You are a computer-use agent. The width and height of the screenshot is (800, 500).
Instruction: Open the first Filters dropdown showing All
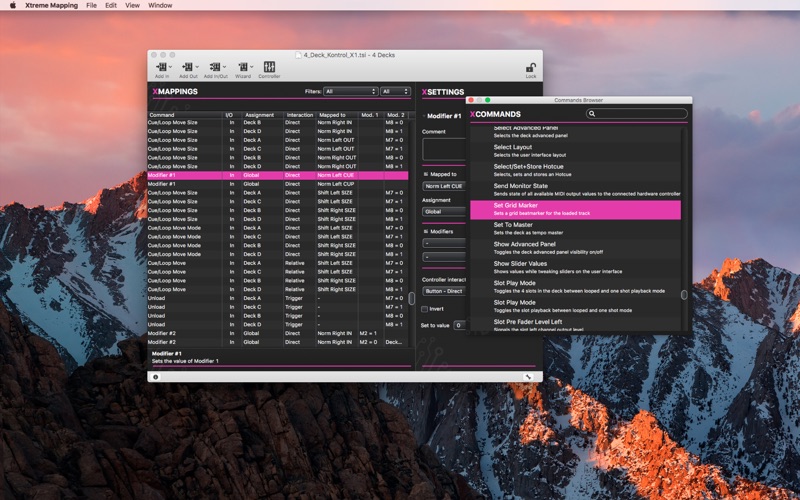point(351,91)
